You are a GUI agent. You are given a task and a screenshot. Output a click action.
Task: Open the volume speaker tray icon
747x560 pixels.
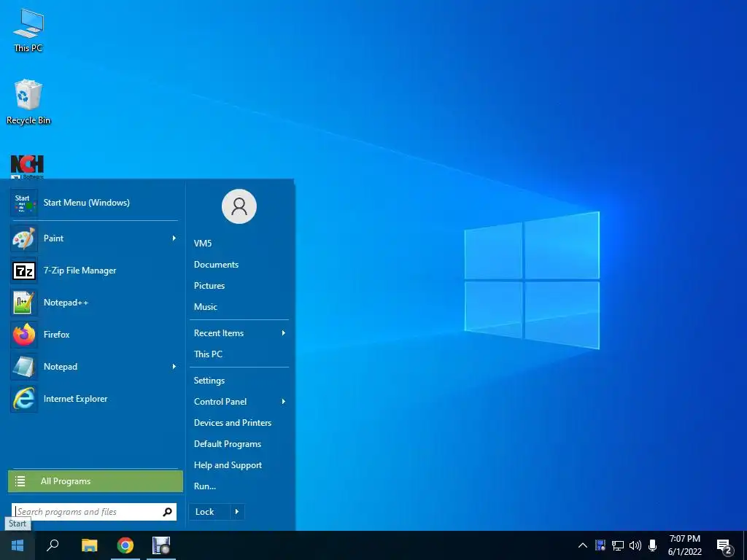pos(635,545)
